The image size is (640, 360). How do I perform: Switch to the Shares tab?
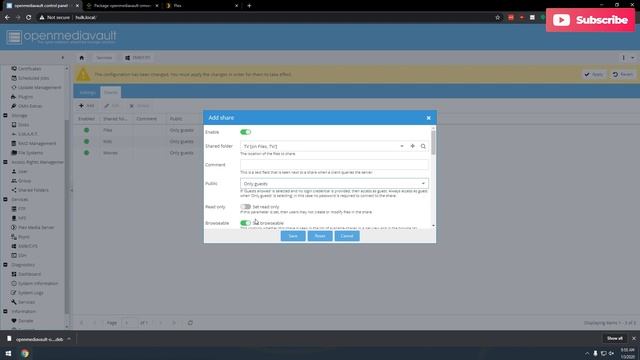coord(111,92)
